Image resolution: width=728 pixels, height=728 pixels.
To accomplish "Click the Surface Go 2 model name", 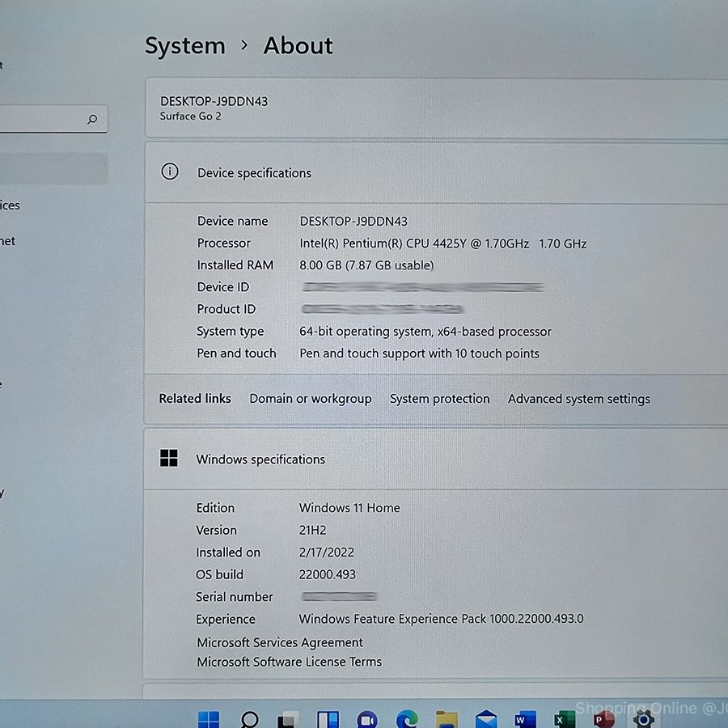I will coord(190,116).
